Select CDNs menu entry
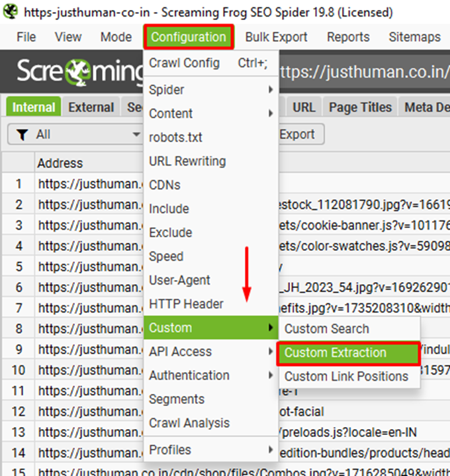 (211, 185)
